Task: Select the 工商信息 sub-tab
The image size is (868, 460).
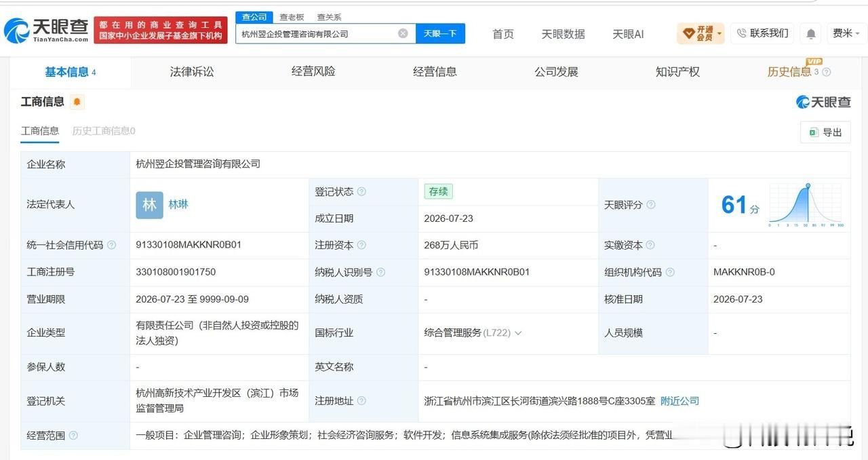Action: point(40,131)
